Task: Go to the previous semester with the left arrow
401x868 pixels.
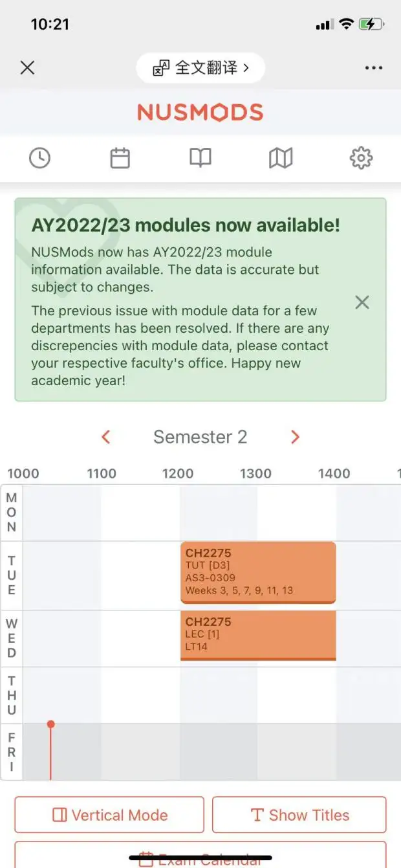Action: [106, 438]
